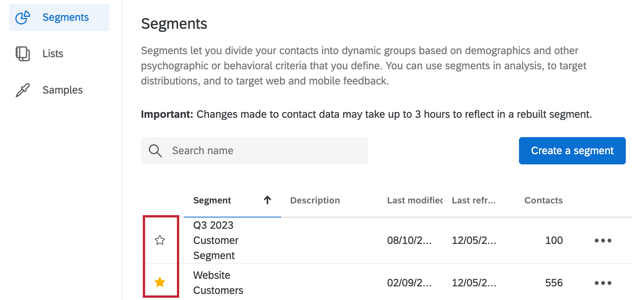Viewport: 644px width, 300px height.
Task: Open the Website Customers segment
Action: (x=218, y=283)
